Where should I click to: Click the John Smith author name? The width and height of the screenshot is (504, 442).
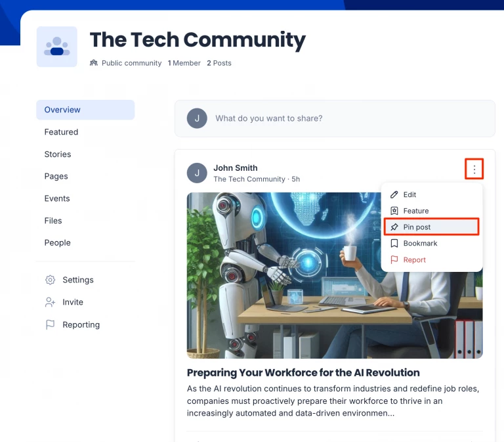click(x=236, y=168)
